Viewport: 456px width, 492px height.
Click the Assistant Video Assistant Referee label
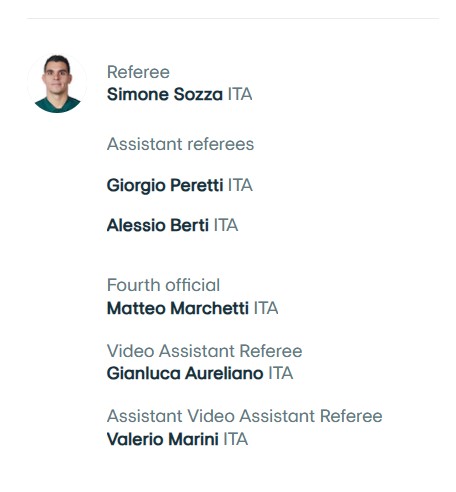tap(244, 416)
